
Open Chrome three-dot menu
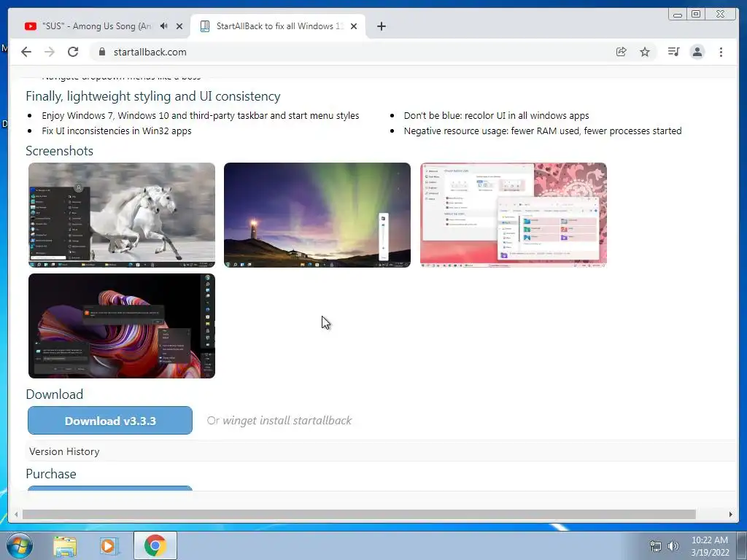721,52
